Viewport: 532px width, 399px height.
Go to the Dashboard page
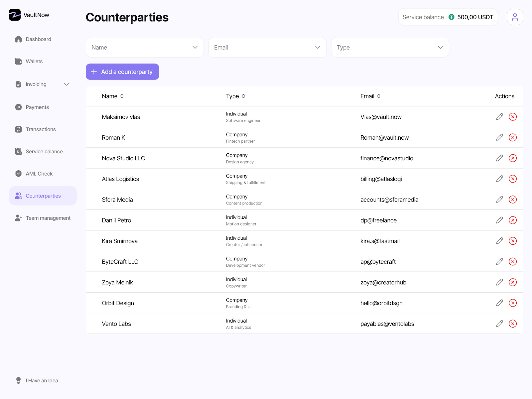38,39
